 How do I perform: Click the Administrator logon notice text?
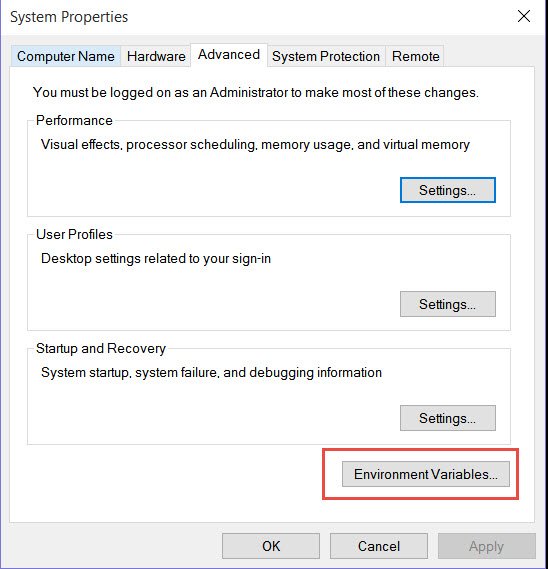pyautogui.click(x=255, y=92)
